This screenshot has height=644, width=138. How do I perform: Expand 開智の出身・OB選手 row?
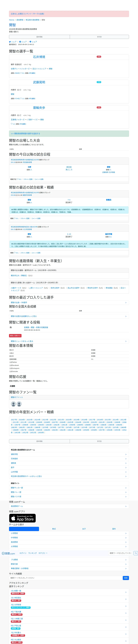click(69, 302)
